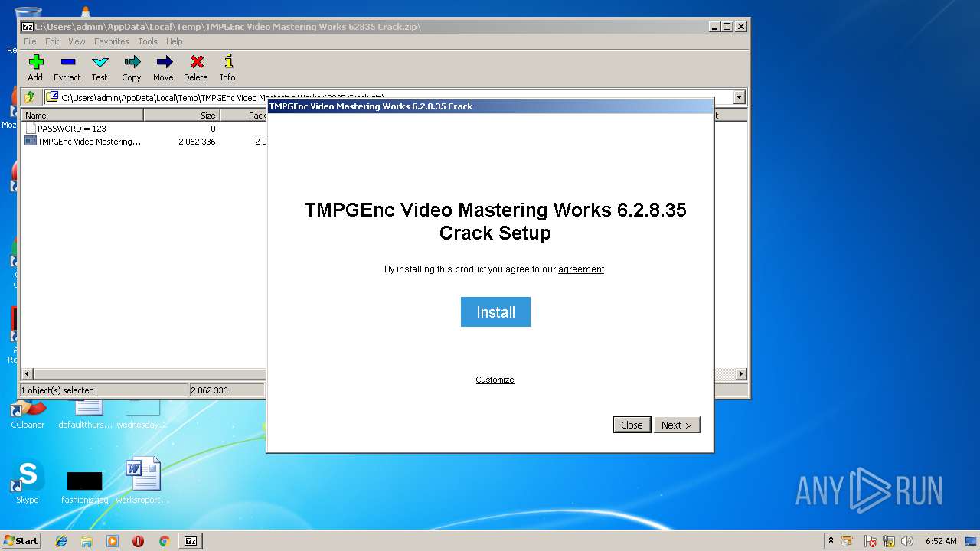
Task: Click the Copy toolbar icon
Action: (x=132, y=67)
